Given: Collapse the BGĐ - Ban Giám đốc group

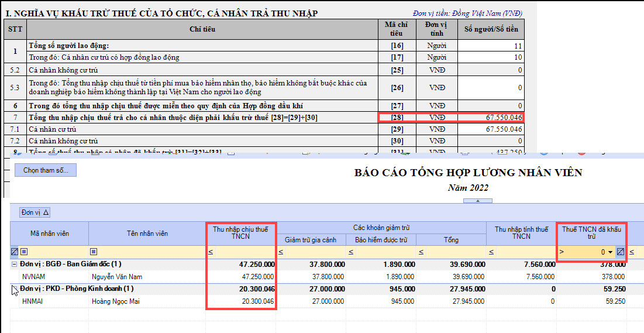Looking at the screenshot, I should coord(14,264).
